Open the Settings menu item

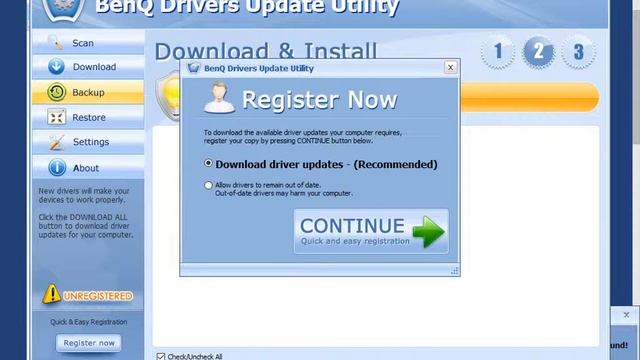click(88, 142)
